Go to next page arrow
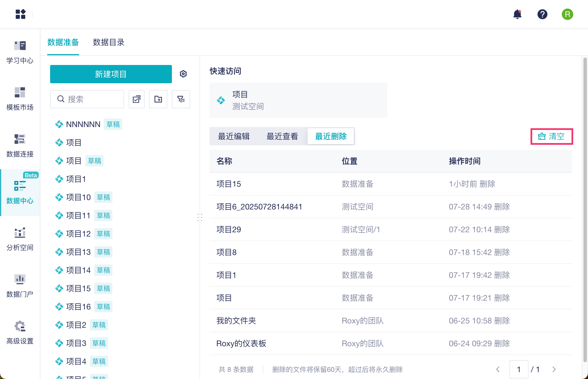 [x=554, y=370]
